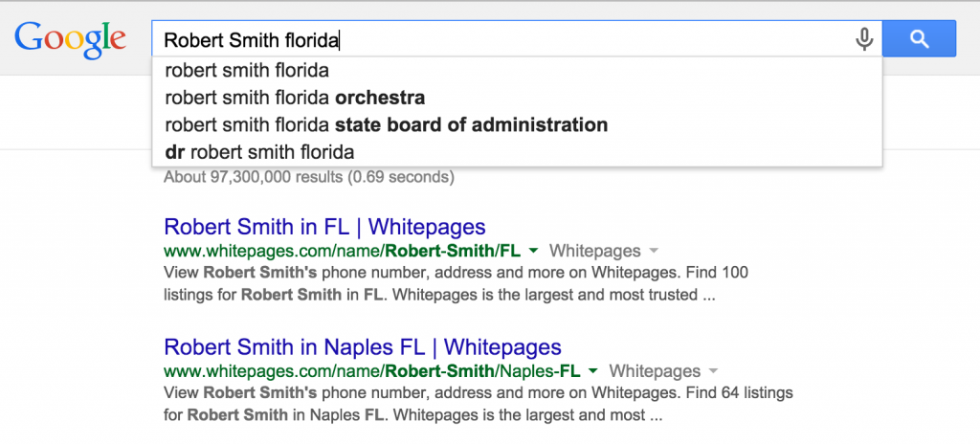Choose "robert smith florida orchestra" suggestion
980x444 pixels.
pos(295,98)
